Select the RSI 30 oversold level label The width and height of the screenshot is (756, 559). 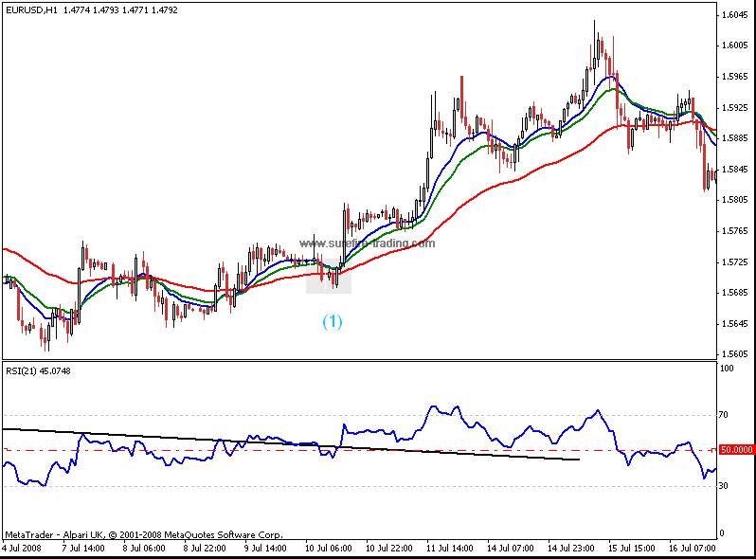724,486
